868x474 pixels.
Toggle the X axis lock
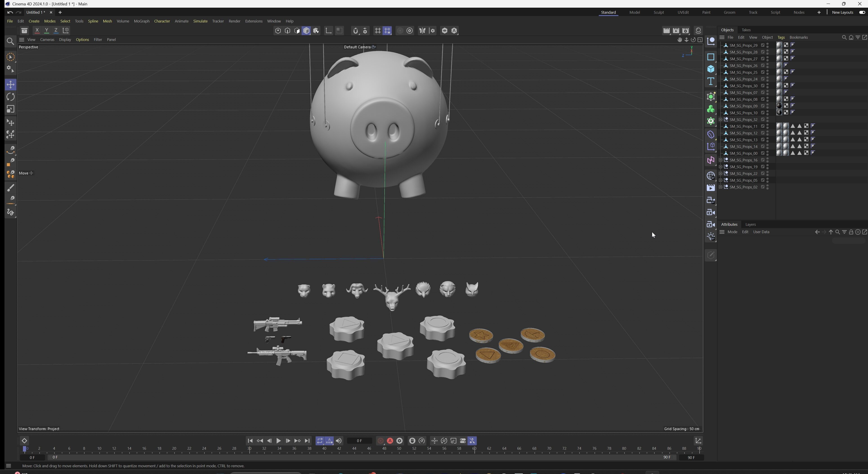point(37,31)
